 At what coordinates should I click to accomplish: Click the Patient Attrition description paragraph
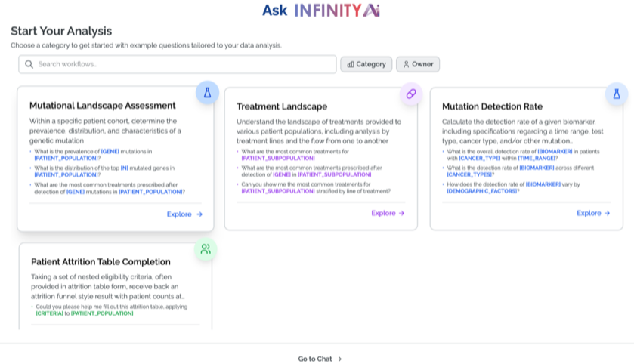(x=108, y=286)
